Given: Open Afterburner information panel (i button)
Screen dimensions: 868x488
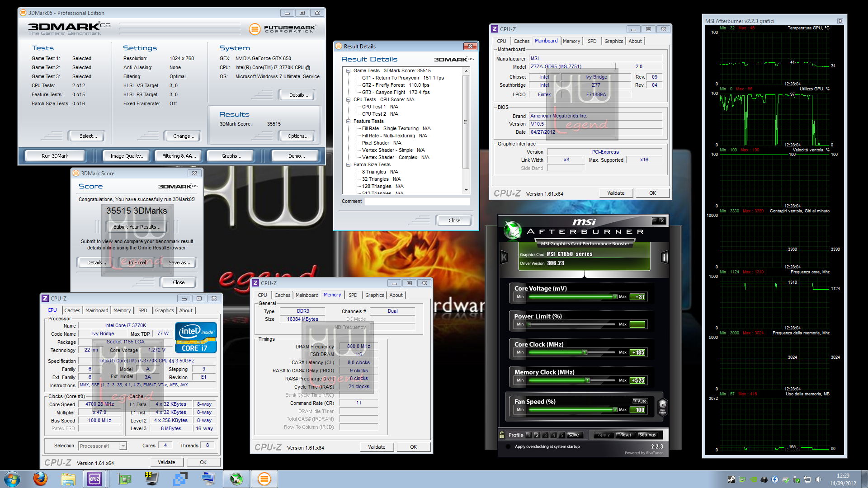Looking at the screenshot, I should (665, 258).
